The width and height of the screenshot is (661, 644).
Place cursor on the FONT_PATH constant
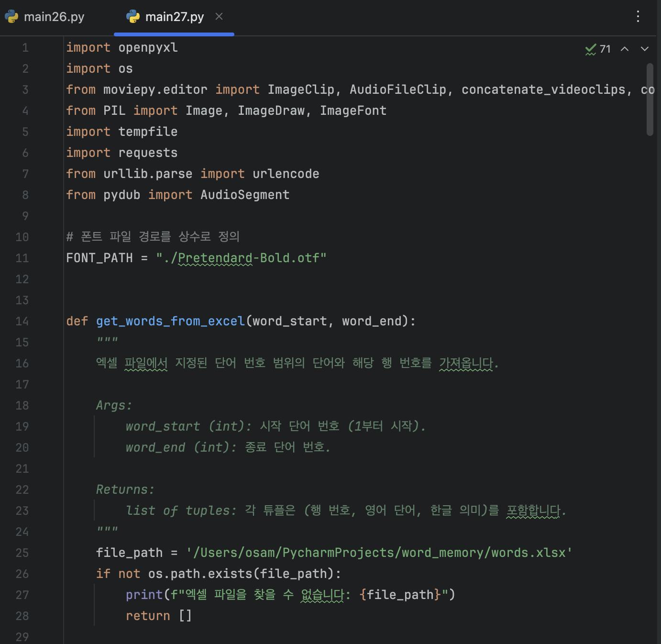coord(99,258)
